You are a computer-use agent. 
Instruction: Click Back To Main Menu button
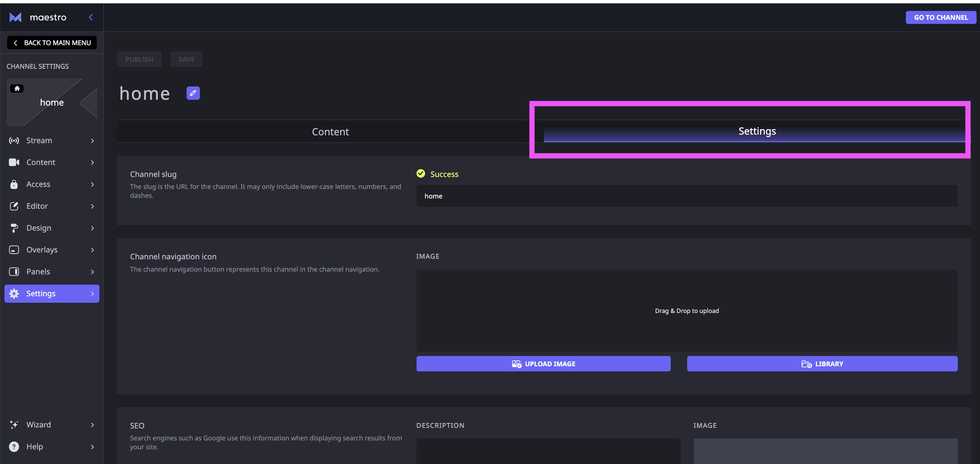(x=52, y=43)
